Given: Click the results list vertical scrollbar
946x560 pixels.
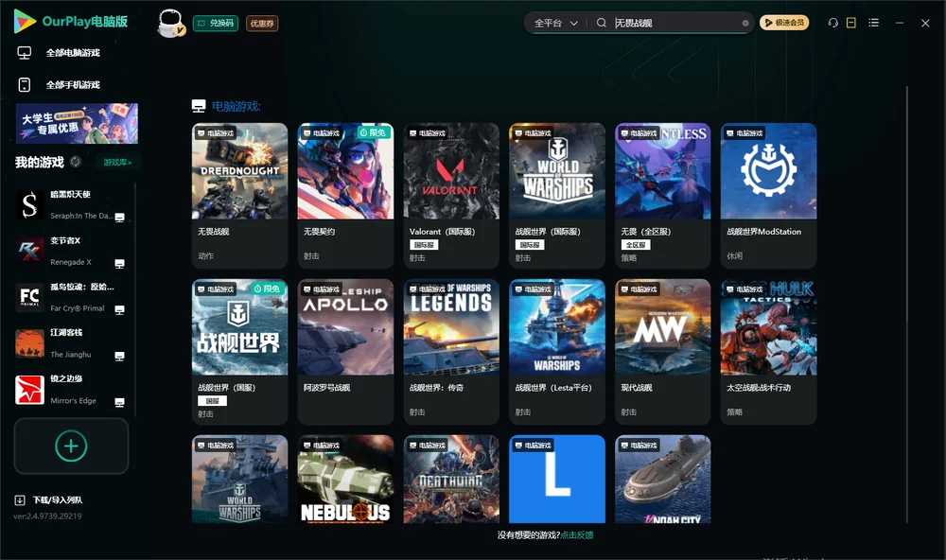Looking at the screenshot, I should [907, 305].
